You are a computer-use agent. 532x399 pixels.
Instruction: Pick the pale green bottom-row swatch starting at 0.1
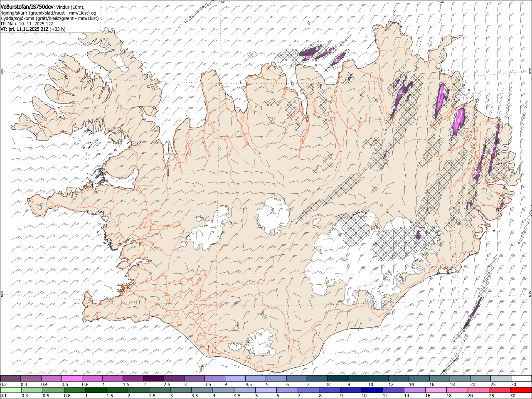11,390
